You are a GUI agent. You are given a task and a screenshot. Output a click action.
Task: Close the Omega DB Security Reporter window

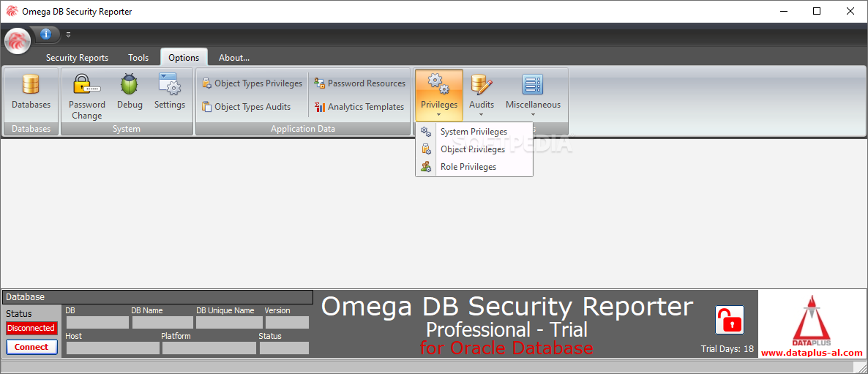(x=850, y=11)
